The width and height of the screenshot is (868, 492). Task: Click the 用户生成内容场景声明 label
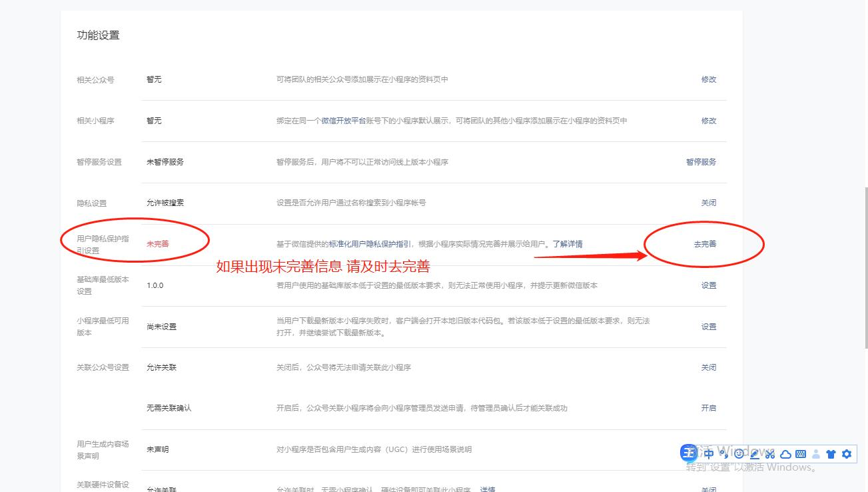103,450
